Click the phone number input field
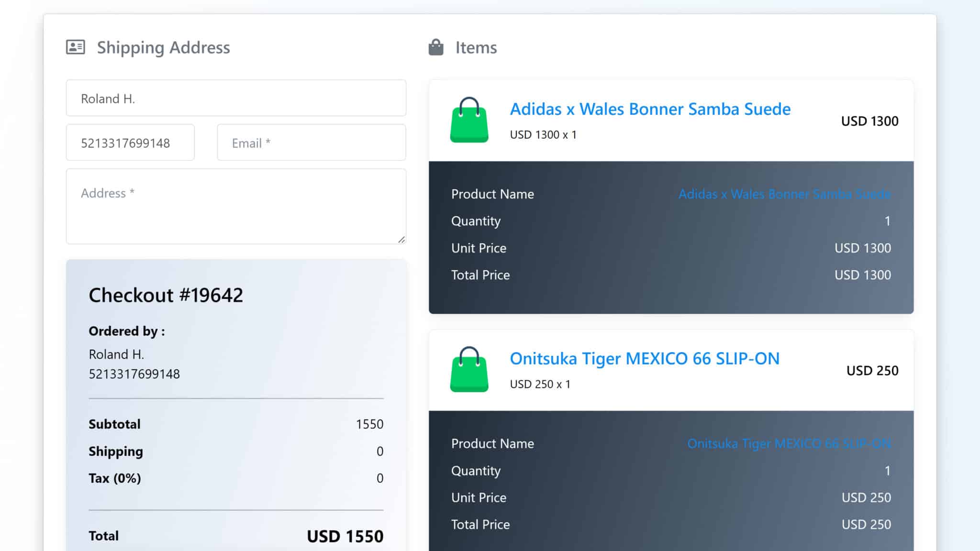This screenshot has width=980, height=551. tap(130, 143)
